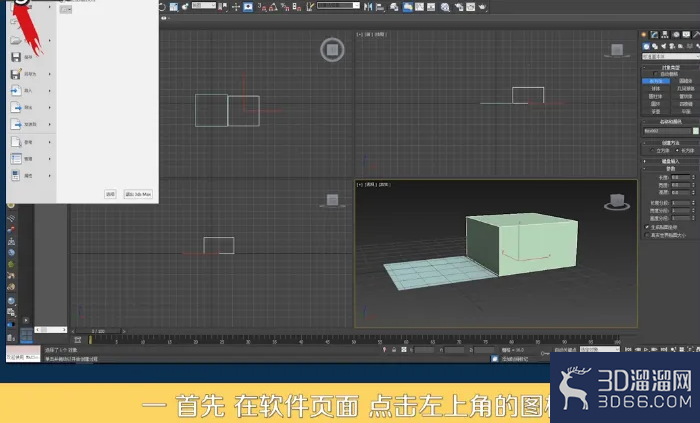Select the Geometry category icon

click(x=646, y=46)
